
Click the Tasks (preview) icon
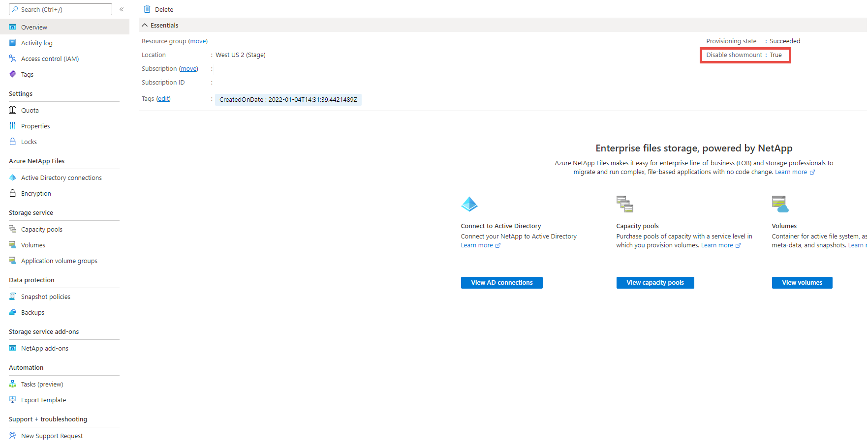(13, 384)
